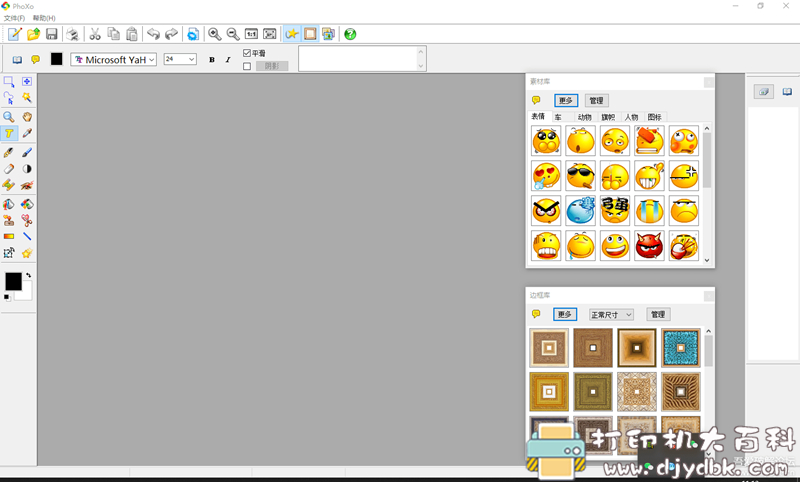Swap foreground and background colors arrow

[29, 275]
